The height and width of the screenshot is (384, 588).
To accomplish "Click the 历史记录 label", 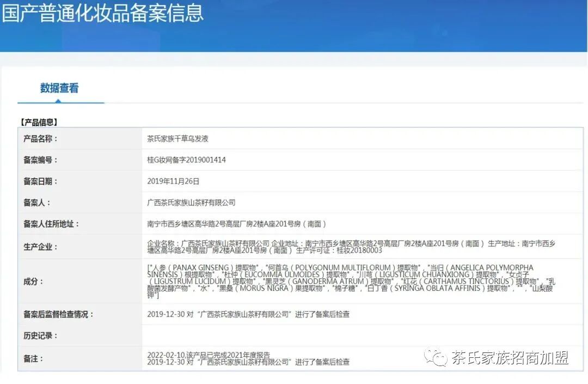I will click(40, 336).
